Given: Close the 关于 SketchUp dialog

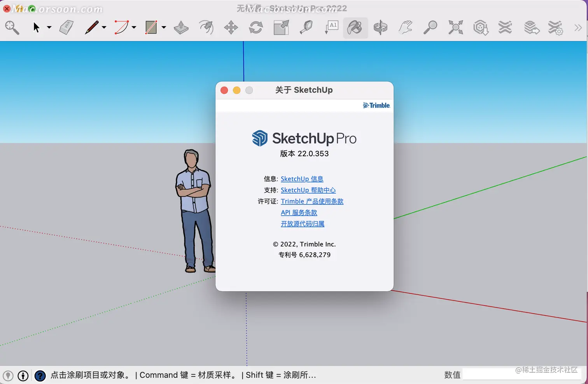Looking at the screenshot, I should tap(224, 90).
